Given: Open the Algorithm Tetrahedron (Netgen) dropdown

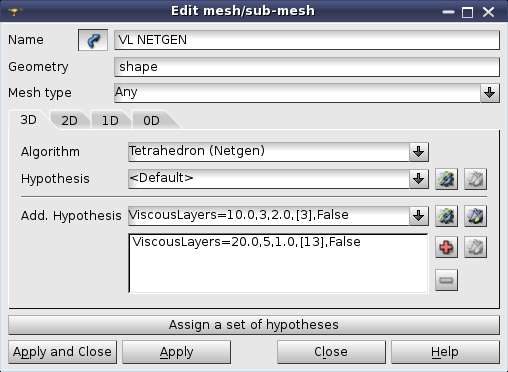Looking at the screenshot, I should [419, 152].
